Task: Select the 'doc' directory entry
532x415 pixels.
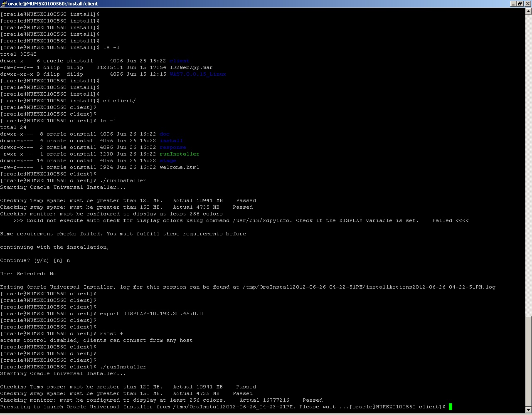Action: (165, 134)
